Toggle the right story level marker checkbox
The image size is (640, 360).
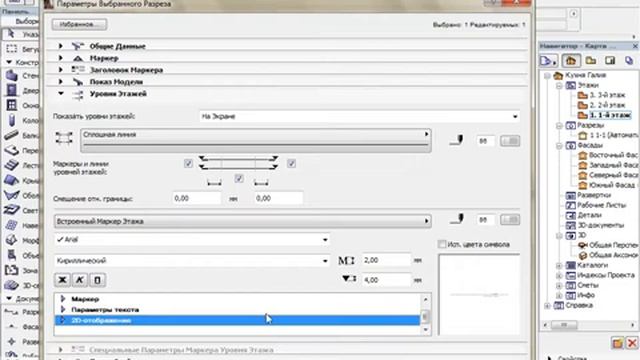pyautogui.click(x=291, y=164)
